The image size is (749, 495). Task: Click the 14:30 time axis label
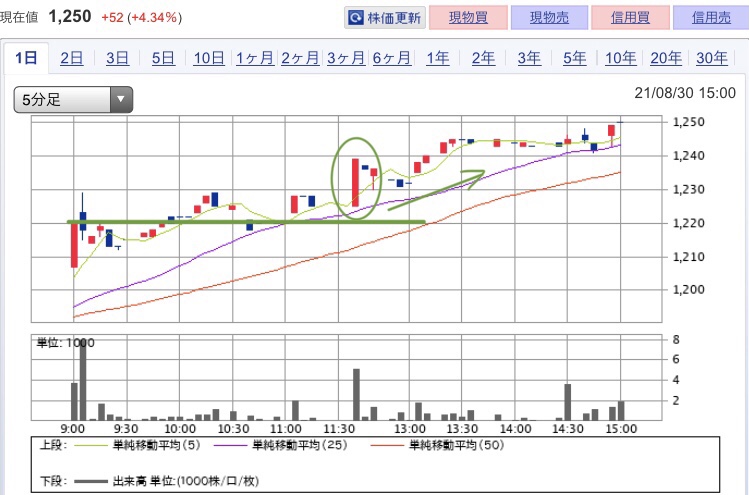(567, 429)
